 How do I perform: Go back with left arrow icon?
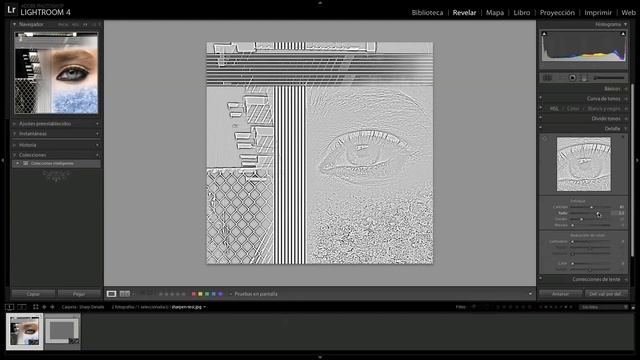coord(44,307)
